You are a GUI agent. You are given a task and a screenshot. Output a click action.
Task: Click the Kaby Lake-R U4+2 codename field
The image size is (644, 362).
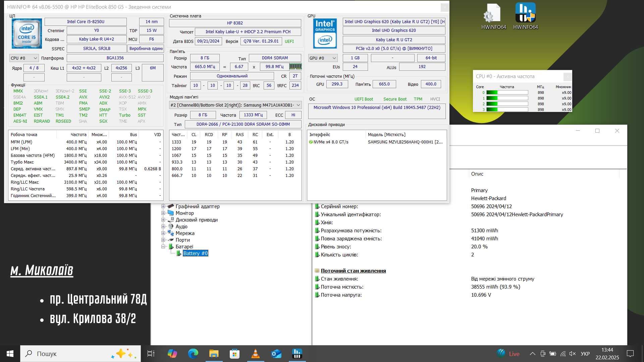pos(97,39)
